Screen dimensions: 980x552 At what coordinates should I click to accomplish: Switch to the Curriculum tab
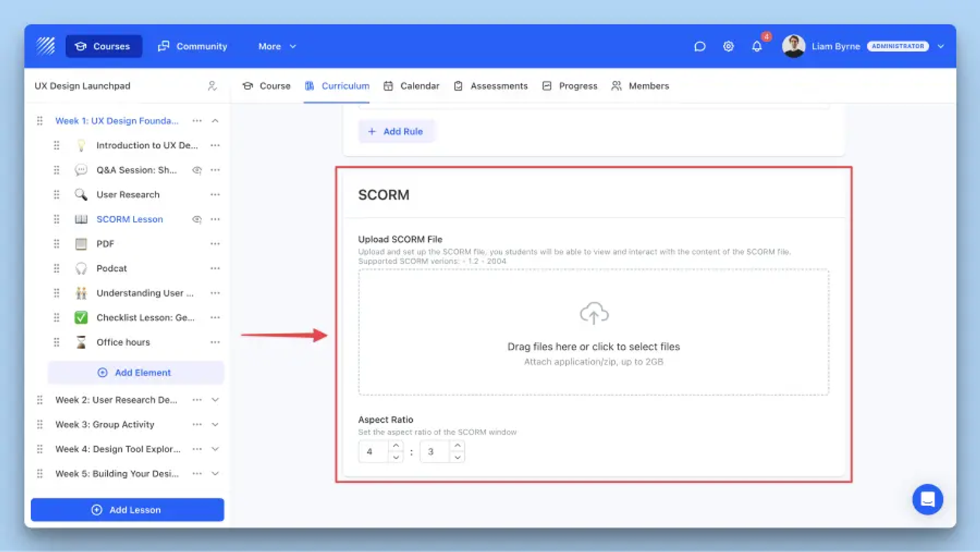click(337, 86)
